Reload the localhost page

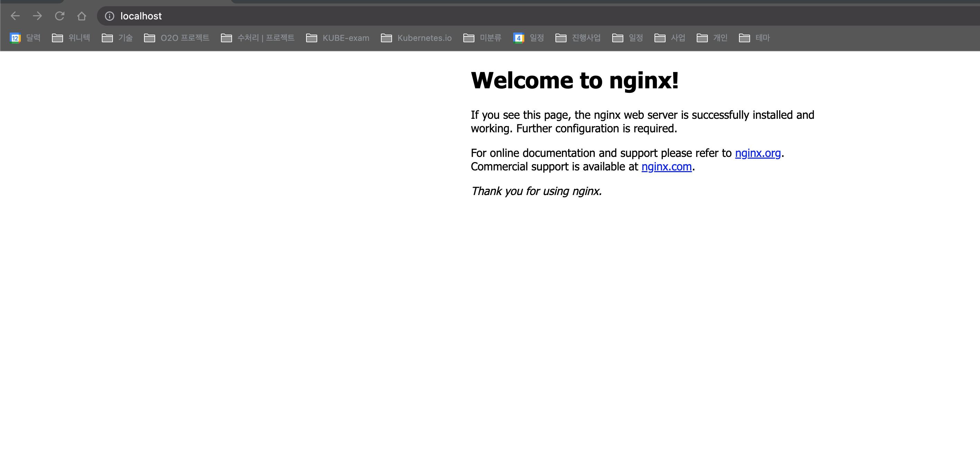pos(59,16)
